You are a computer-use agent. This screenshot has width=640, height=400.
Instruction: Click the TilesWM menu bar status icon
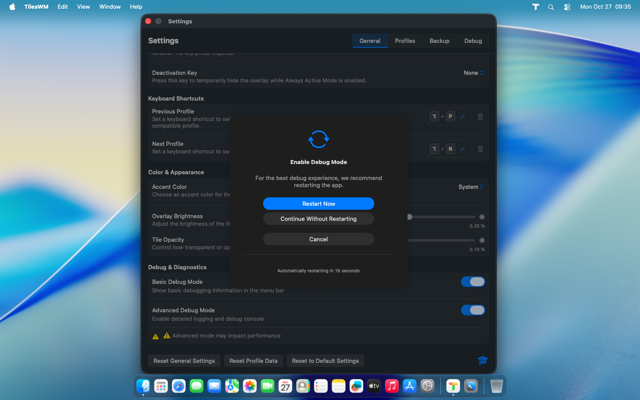click(x=536, y=7)
